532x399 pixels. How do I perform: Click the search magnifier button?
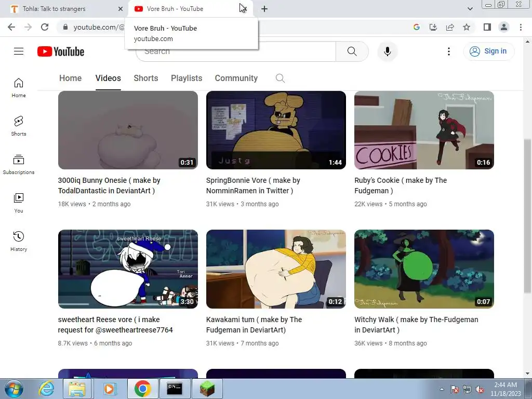pyautogui.click(x=352, y=51)
